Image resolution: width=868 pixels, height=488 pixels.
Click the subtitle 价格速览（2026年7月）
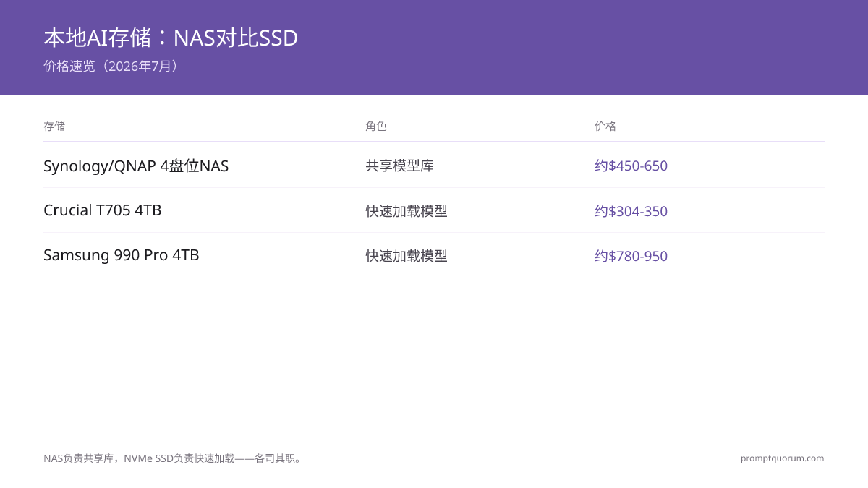111,66
